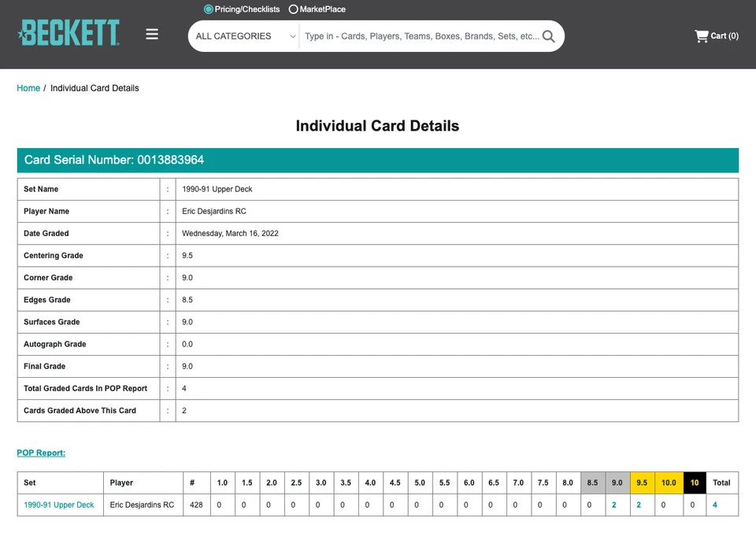Image resolution: width=756 pixels, height=536 pixels.
Task: Click the Total column header
Action: (722, 482)
